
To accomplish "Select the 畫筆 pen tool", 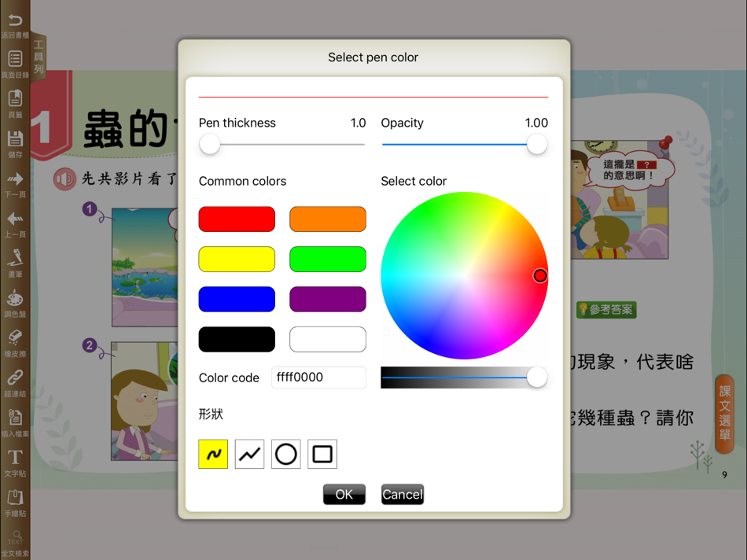I will tap(15, 258).
